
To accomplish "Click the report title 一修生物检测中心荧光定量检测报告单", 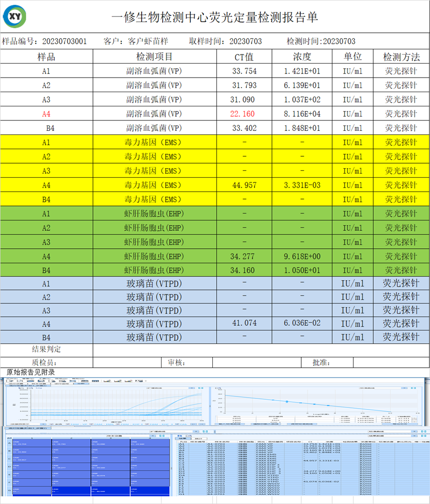I will [x=215, y=17].
